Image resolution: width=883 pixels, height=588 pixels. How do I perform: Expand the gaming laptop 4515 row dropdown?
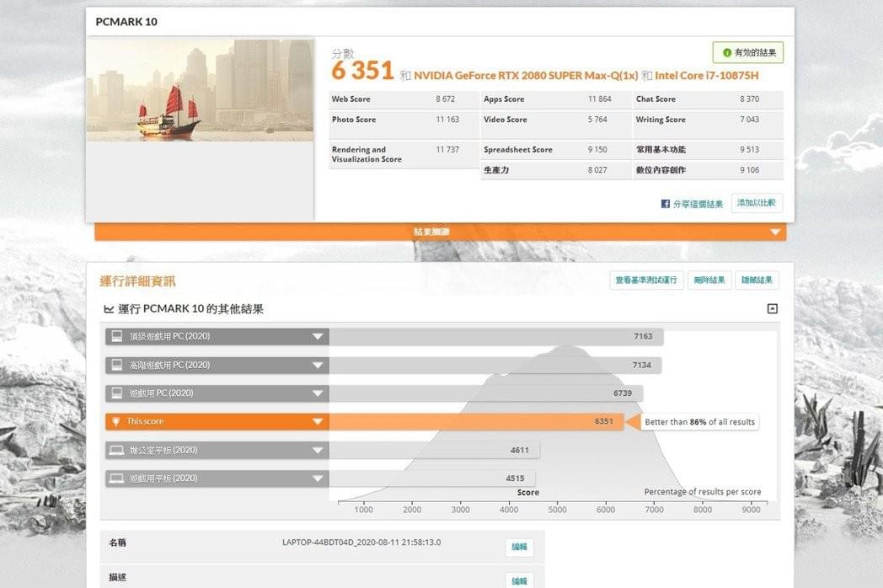click(318, 478)
